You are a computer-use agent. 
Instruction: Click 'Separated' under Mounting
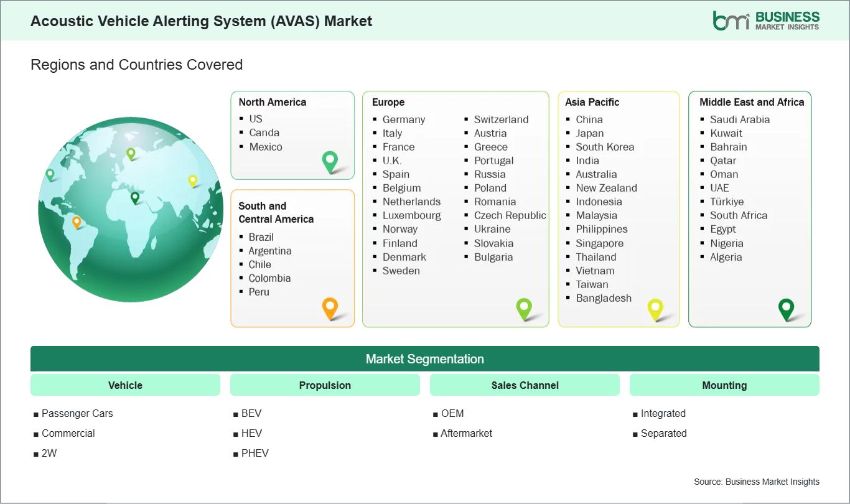coord(664,433)
